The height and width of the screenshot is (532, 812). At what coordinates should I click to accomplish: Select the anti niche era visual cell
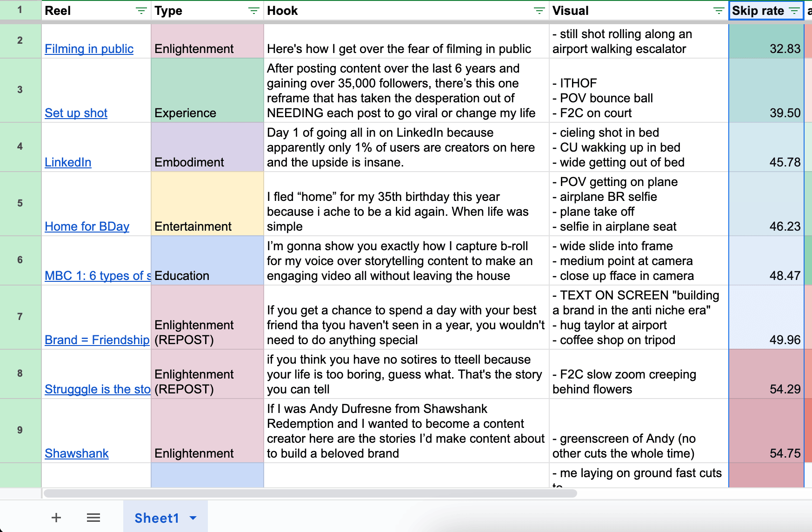coord(639,317)
